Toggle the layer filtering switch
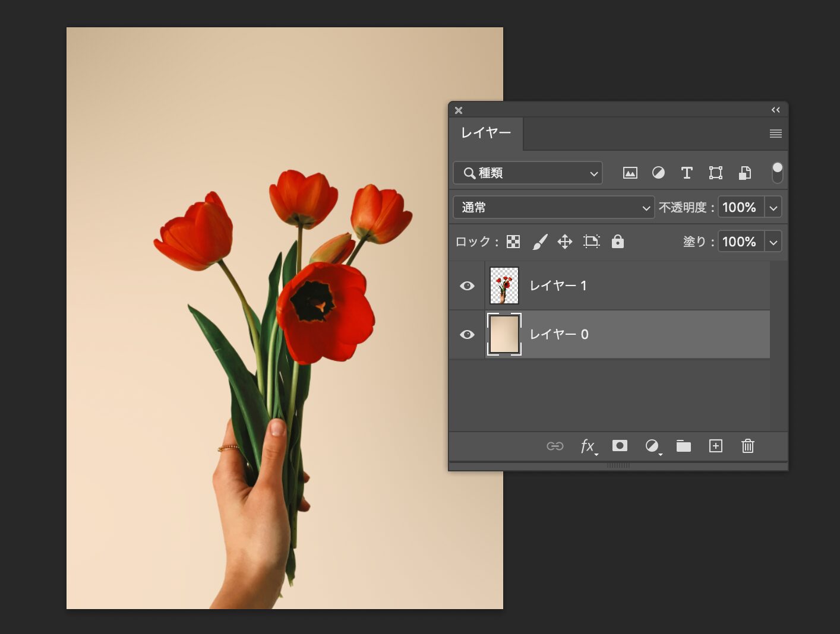 [x=777, y=172]
